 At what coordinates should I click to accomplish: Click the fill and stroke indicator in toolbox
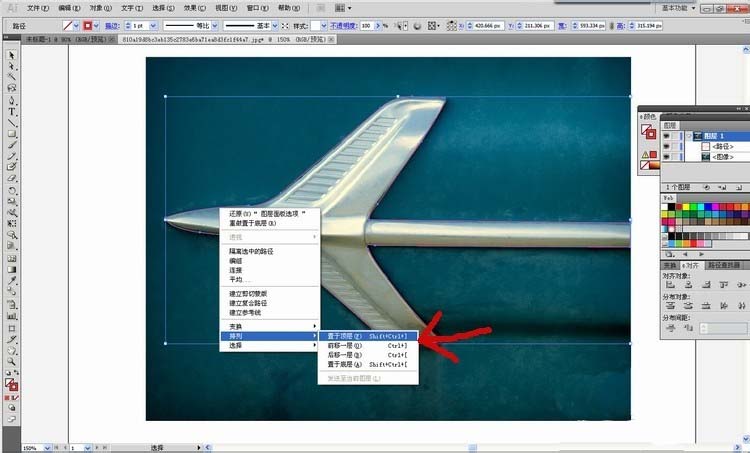[11, 384]
